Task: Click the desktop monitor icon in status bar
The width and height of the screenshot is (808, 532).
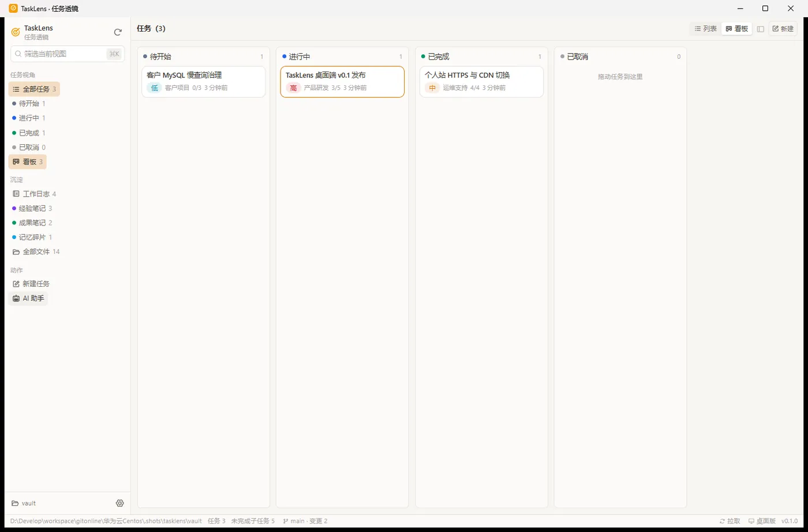Action: click(751, 521)
